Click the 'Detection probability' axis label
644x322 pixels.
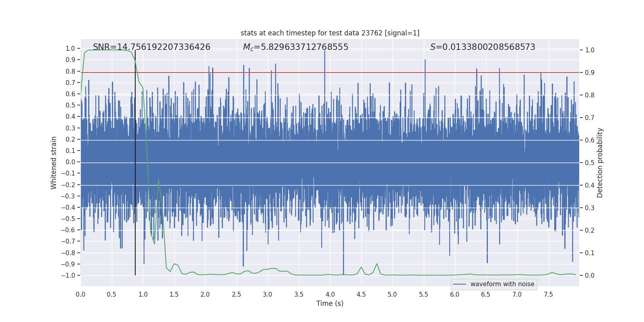coord(600,163)
